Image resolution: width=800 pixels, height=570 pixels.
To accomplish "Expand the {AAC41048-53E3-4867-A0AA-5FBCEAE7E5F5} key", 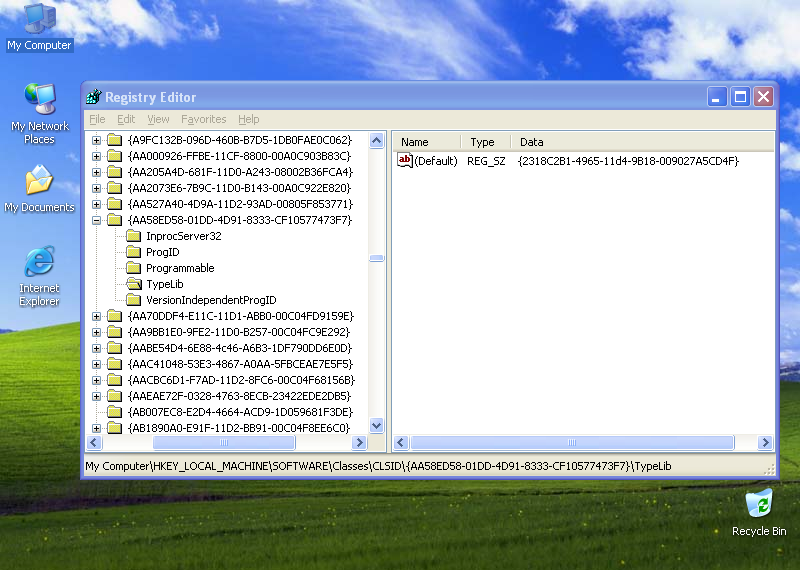I will 96,364.
